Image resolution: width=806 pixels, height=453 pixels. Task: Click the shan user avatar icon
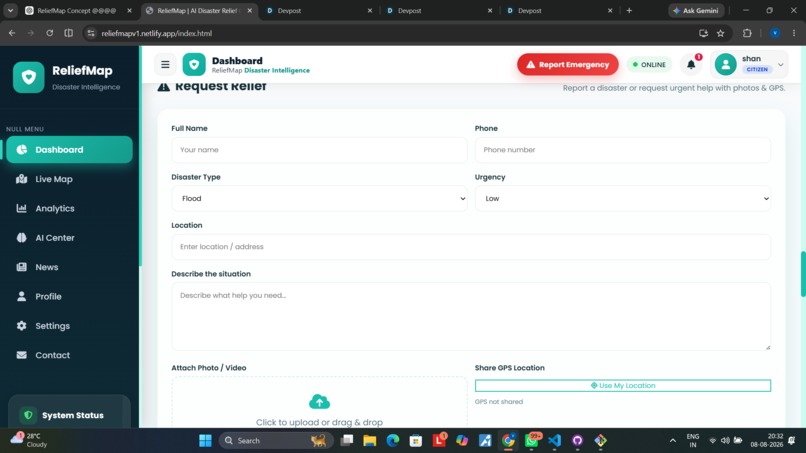[x=726, y=64]
